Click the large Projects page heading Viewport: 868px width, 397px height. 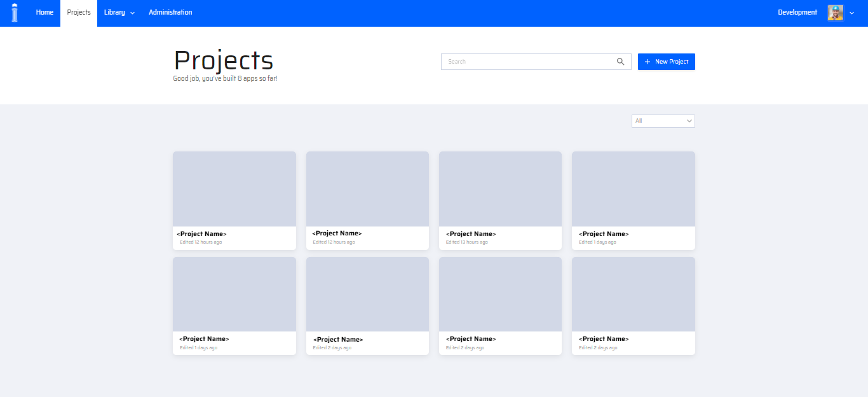224,60
